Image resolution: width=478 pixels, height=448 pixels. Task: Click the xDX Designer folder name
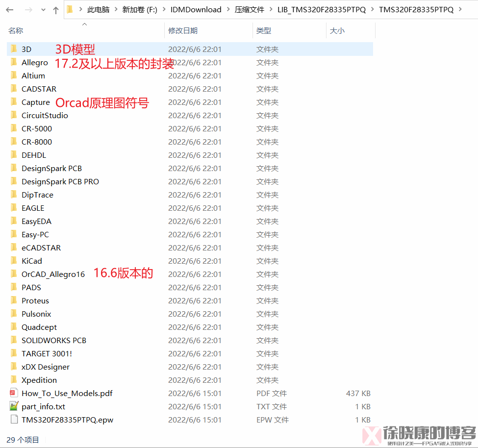click(x=46, y=367)
